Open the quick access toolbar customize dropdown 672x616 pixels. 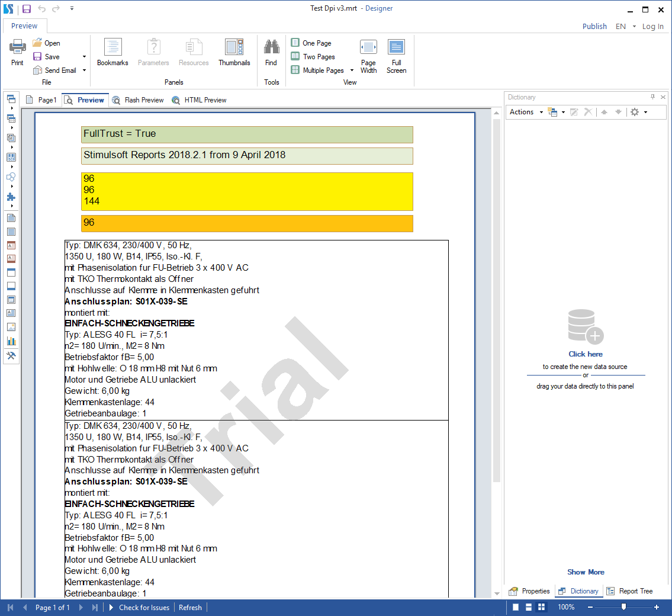coord(72,8)
